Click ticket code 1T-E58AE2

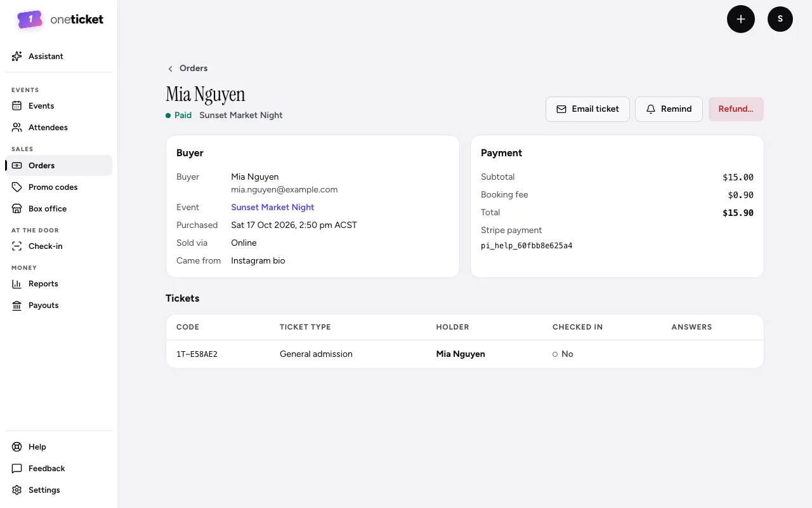pos(197,354)
